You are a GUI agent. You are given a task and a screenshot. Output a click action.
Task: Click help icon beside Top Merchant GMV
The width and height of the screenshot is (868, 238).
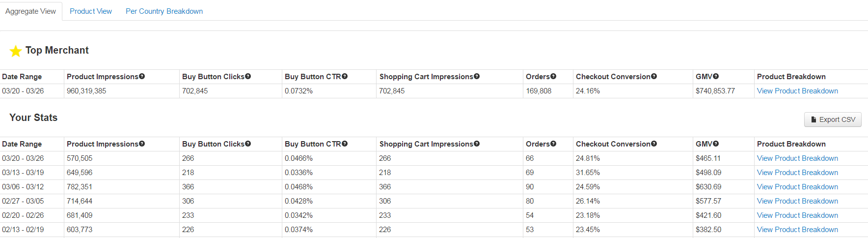pos(716,76)
